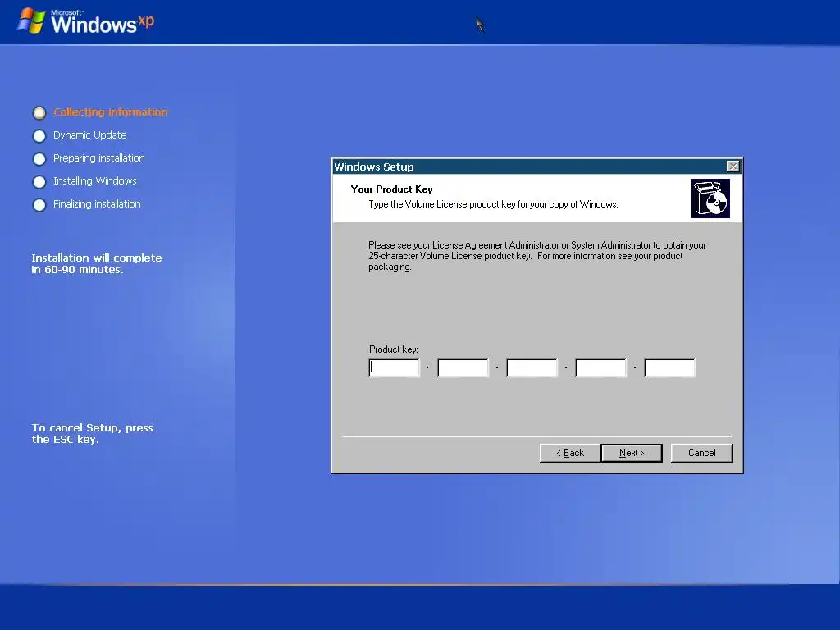
Task: Cancel the Windows Setup dialog
Action: coord(701,453)
